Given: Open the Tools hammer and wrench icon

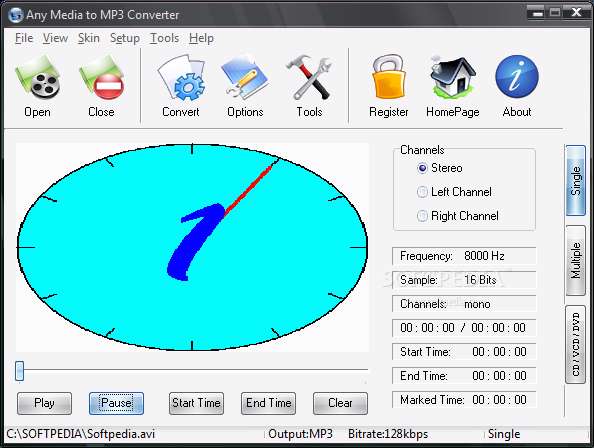Looking at the screenshot, I should 309,77.
